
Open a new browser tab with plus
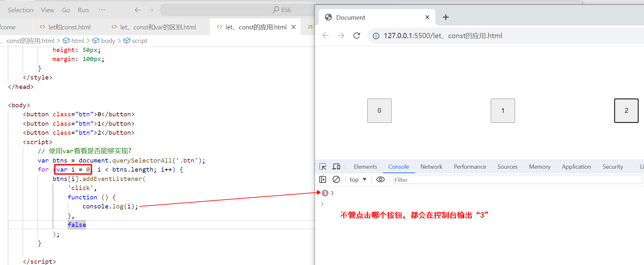[x=446, y=17]
